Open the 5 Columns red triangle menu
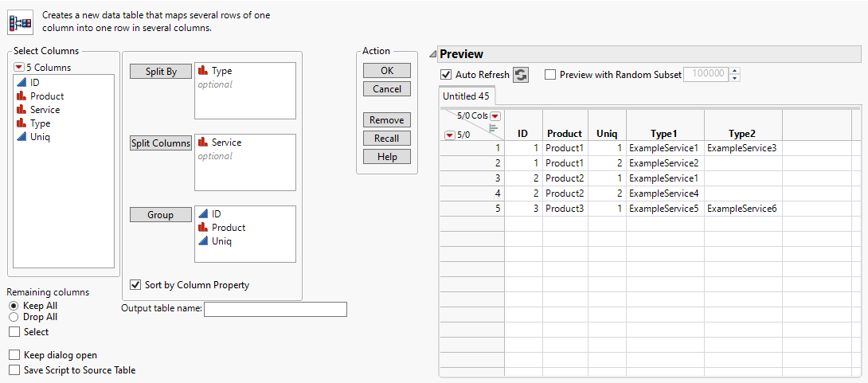Image resolution: width=868 pixels, height=383 pixels. pos(18,68)
